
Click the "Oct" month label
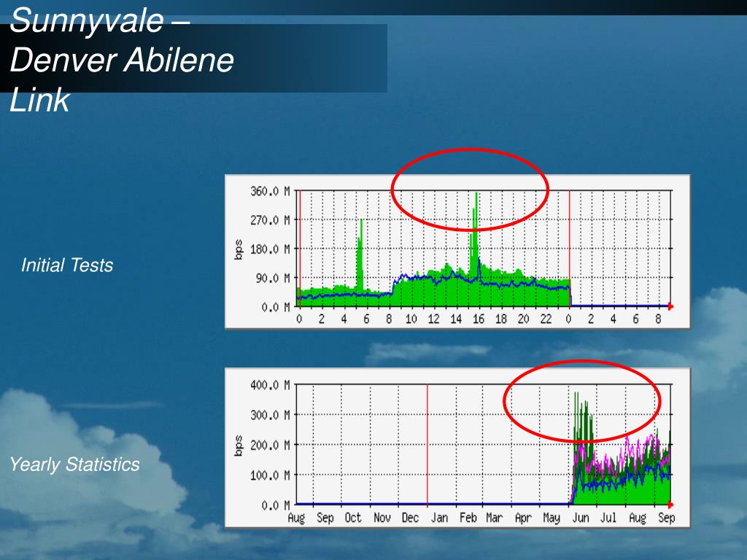353,518
